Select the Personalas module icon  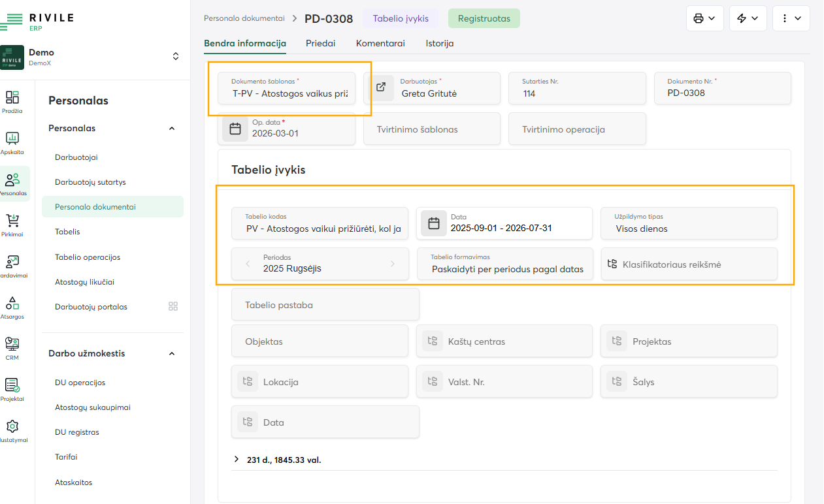pos(12,180)
